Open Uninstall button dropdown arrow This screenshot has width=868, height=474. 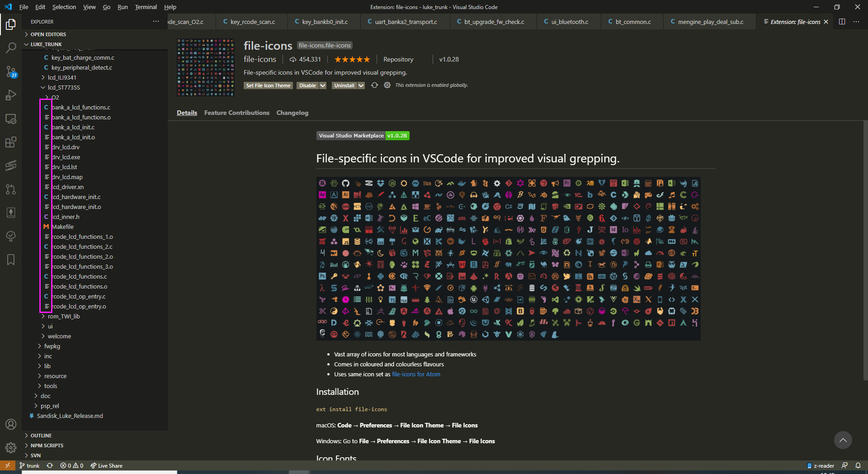(x=361, y=85)
